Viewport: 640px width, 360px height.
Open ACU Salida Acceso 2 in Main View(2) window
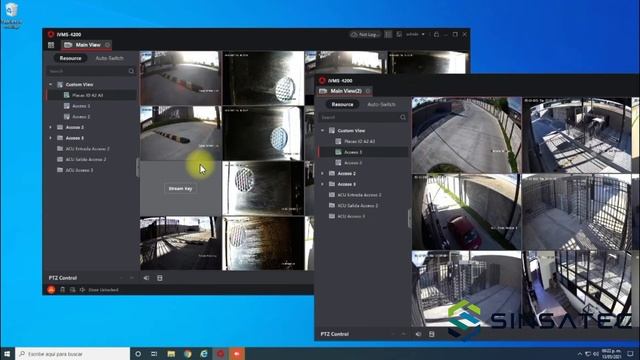pyautogui.click(x=357, y=206)
